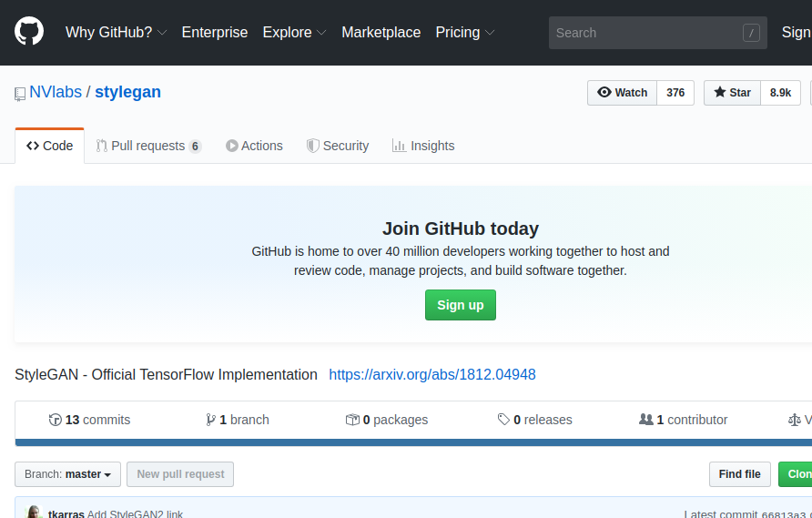This screenshot has height=518, width=812.
Task: Switch to the Code tab
Action: (x=50, y=146)
